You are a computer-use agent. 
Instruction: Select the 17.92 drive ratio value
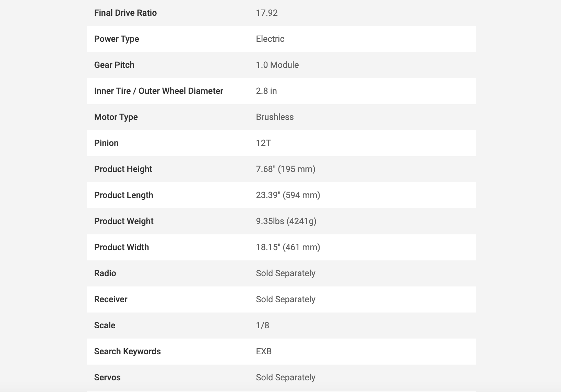click(267, 13)
